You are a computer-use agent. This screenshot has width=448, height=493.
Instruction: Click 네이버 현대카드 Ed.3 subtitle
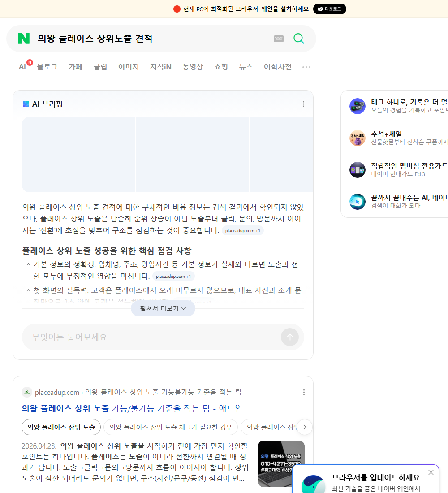pyautogui.click(x=398, y=174)
